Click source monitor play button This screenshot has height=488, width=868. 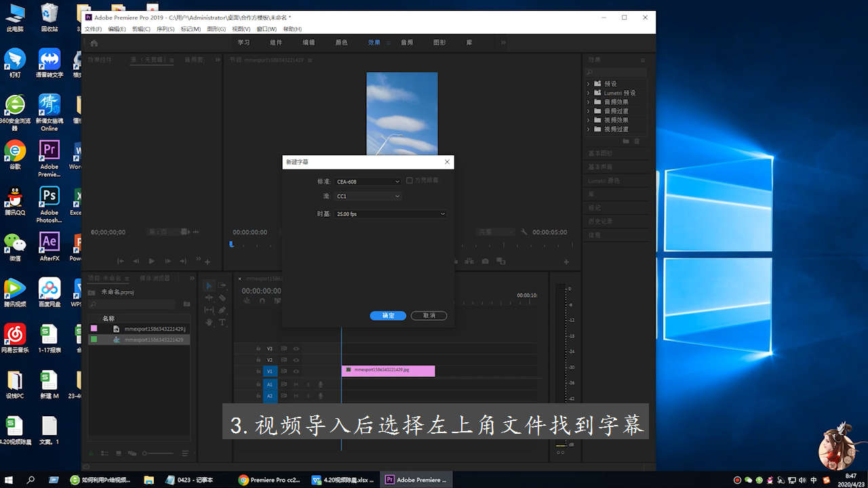pos(151,261)
